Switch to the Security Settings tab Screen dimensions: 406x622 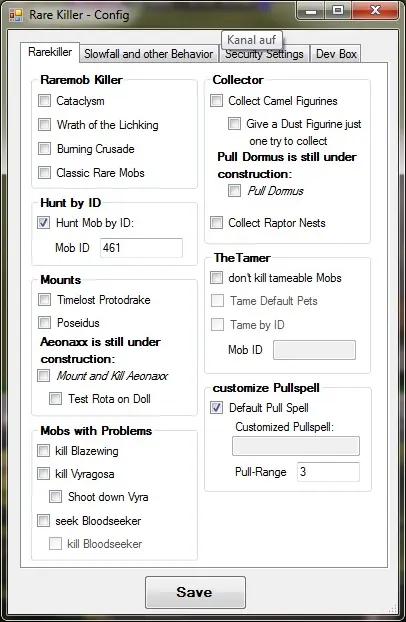click(x=264, y=54)
